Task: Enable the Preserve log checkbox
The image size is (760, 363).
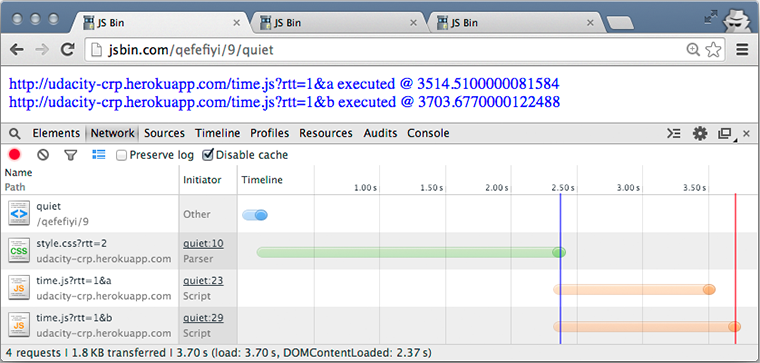Action: (122, 155)
